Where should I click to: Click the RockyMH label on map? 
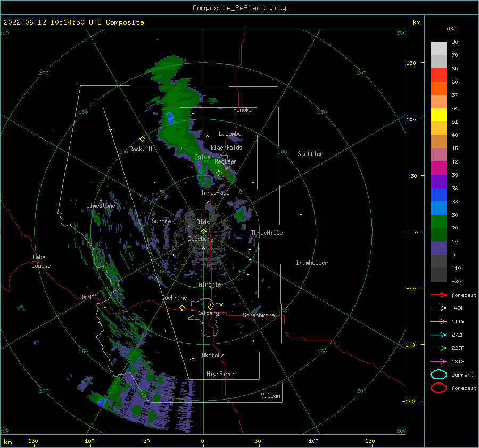point(141,149)
